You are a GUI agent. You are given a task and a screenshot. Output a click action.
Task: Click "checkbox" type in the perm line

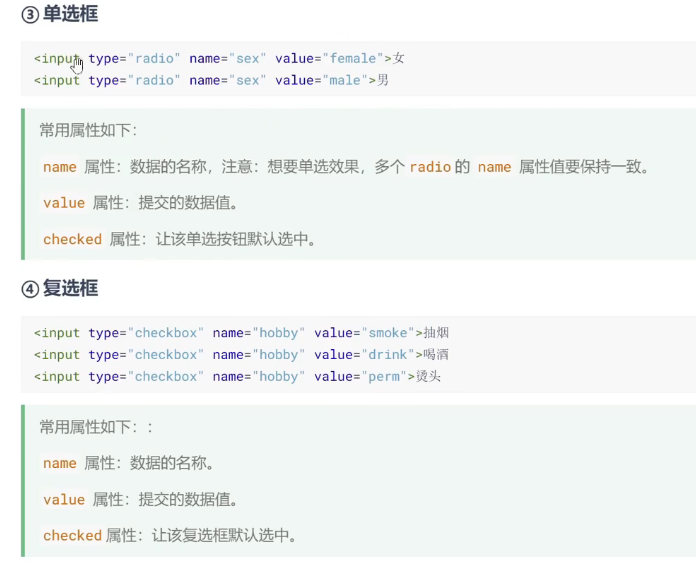click(166, 376)
